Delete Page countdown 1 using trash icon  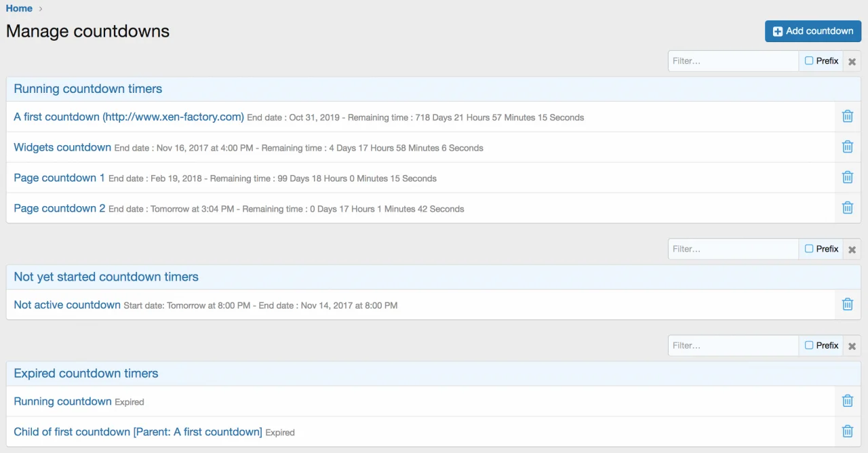(847, 178)
